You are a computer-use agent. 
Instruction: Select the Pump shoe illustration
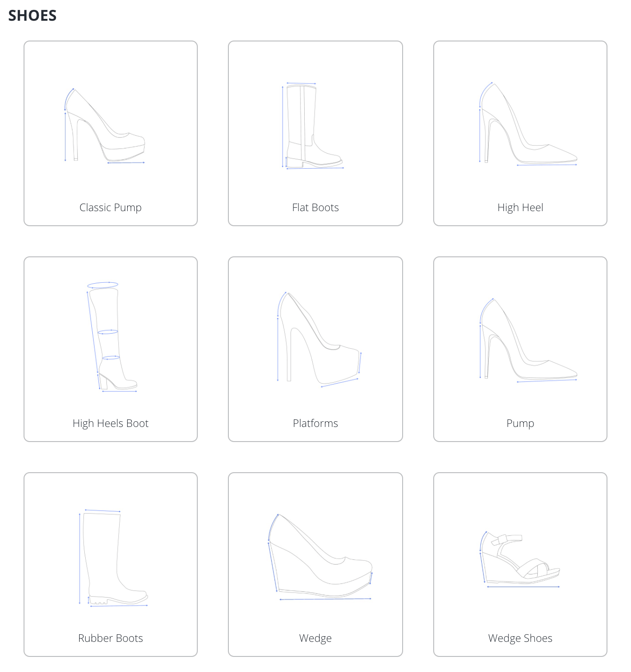528,340
